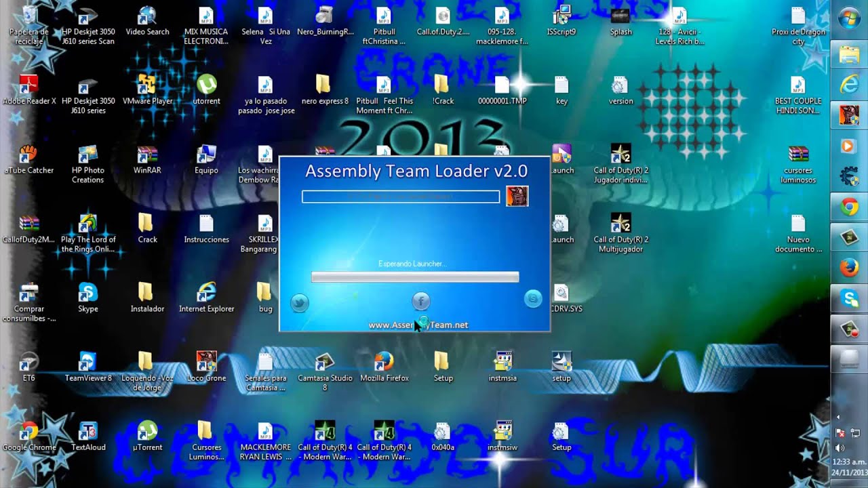Launch Internet Explorer from the taskbar
The width and height of the screenshot is (868, 488).
(x=850, y=85)
